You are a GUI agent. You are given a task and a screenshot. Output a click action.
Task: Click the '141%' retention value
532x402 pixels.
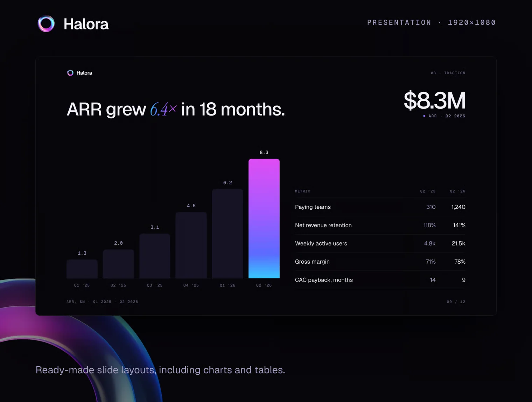(x=459, y=225)
